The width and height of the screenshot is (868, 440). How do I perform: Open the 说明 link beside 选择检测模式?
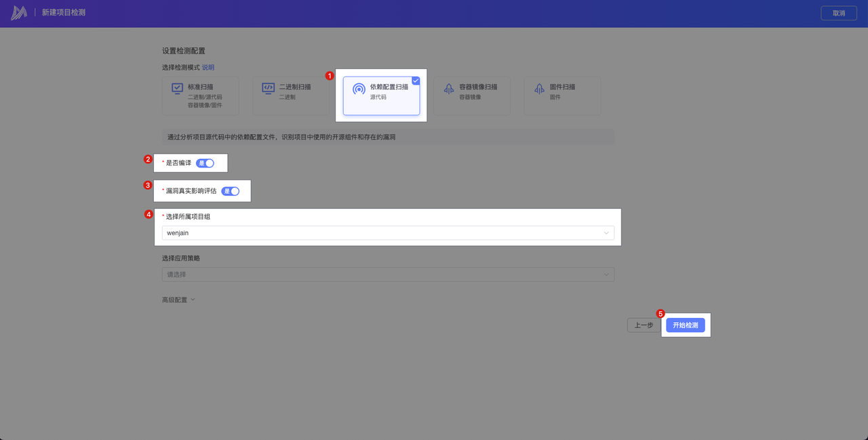point(208,68)
